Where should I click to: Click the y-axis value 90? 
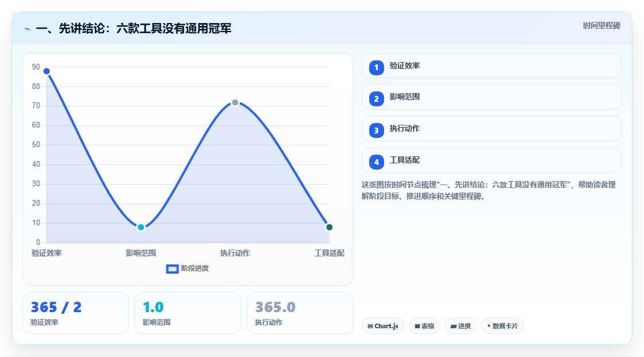(x=36, y=67)
